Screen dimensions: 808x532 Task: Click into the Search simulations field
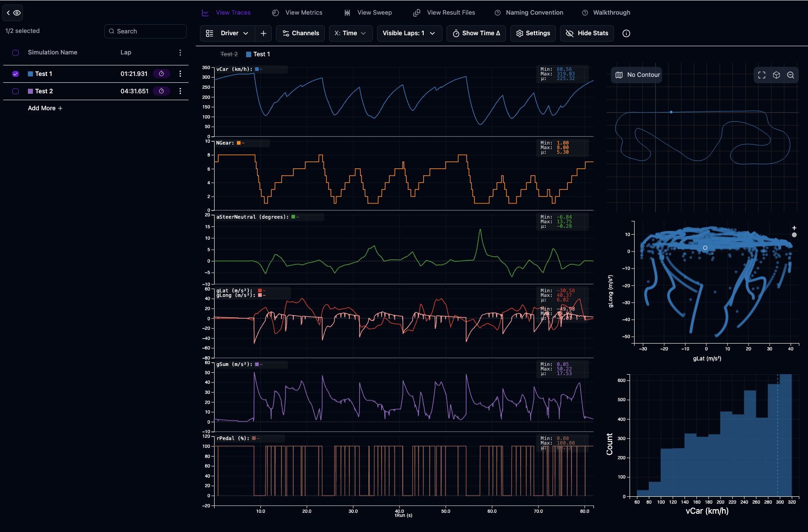click(145, 31)
